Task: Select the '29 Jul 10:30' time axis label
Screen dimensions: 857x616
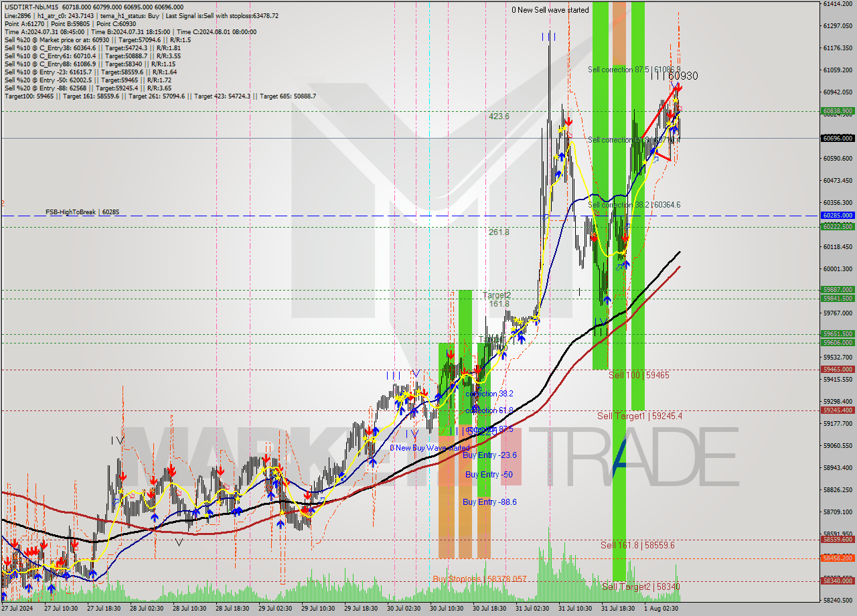Action: click(x=318, y=609)
